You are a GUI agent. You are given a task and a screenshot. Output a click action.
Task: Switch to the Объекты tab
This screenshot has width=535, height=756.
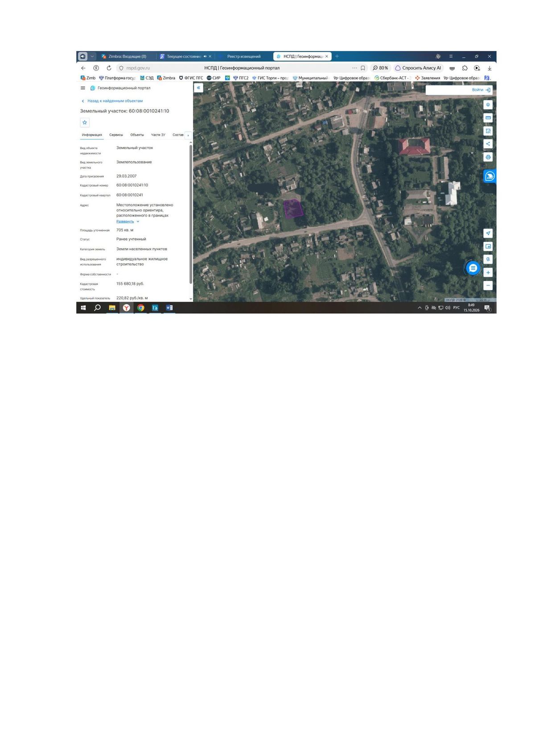137,135
